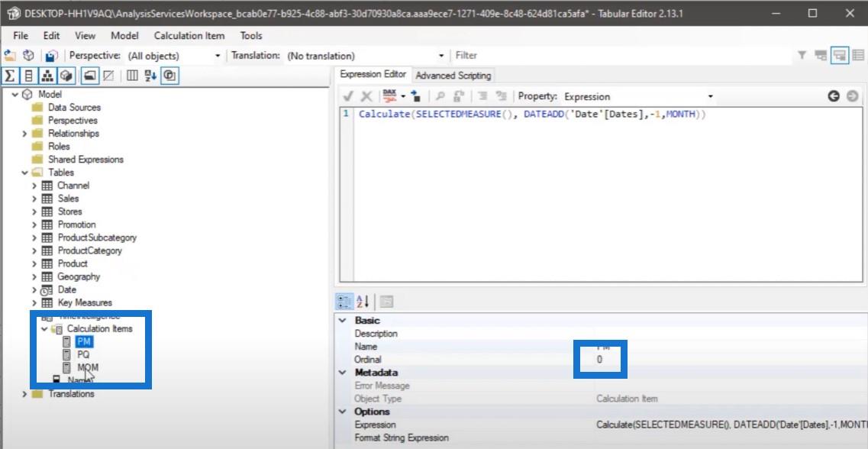Click the navigate-to-object arrow icon in editor

(415, 96)
